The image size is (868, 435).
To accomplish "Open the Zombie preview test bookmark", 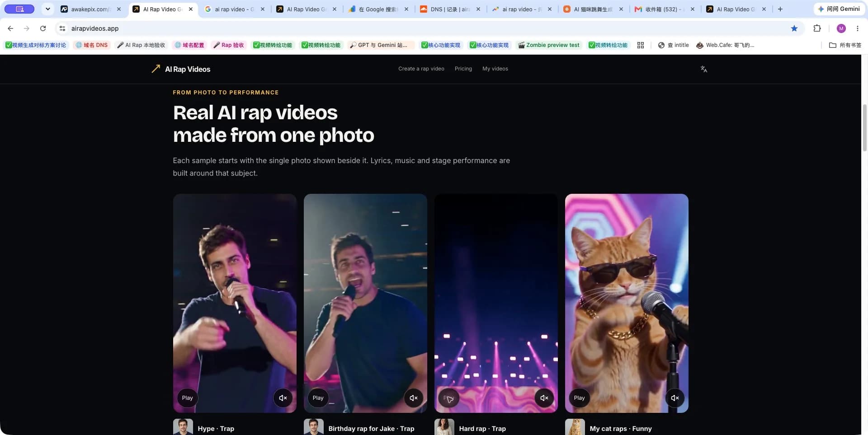I will pyautogui.click(x=548, y=45).
